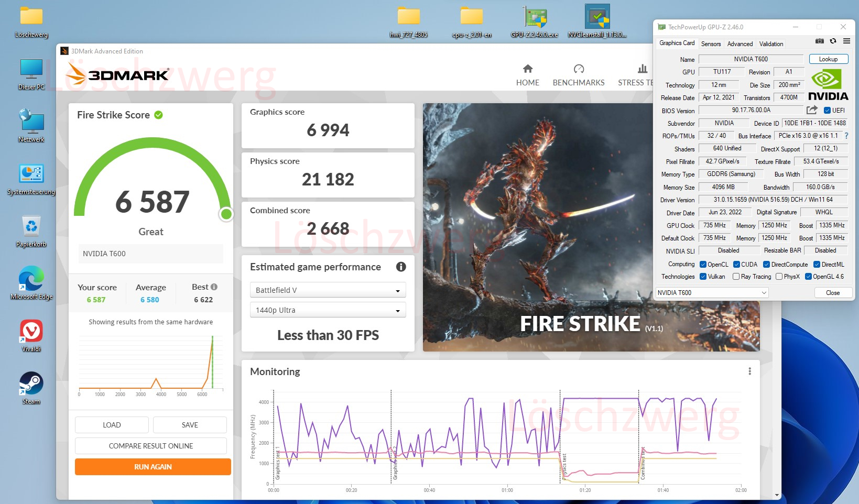Click the Physics score value 21 182

(328, 179)
